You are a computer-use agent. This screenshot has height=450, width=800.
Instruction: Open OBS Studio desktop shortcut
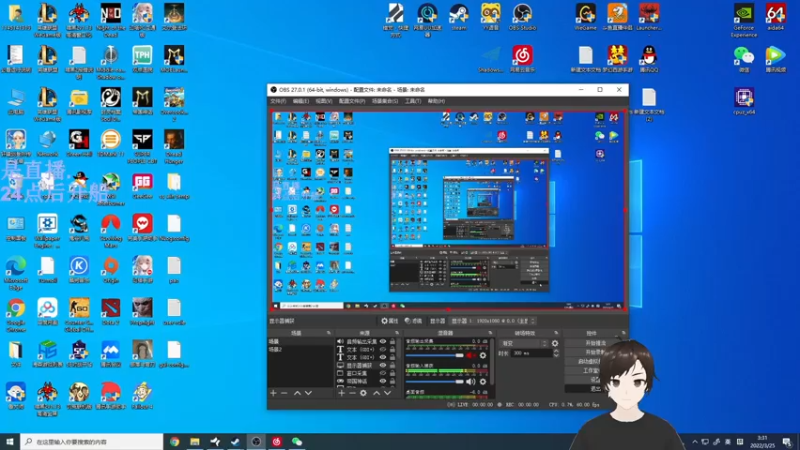click(x=522, y=17)
